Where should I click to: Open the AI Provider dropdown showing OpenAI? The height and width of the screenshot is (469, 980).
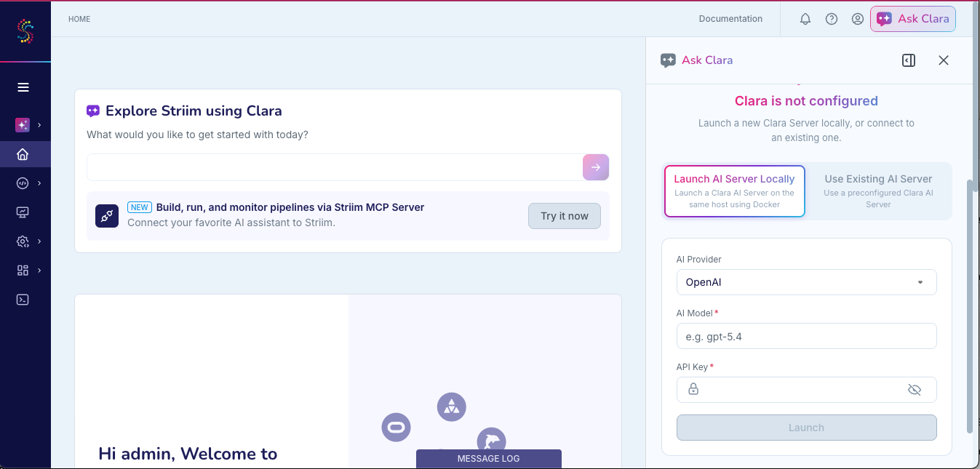pyautogui.click(x=806, y=282)
